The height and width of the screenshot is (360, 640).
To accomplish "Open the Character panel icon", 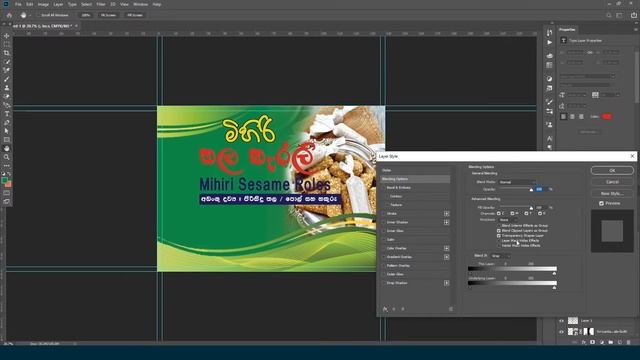I will [x=549, y=139].
